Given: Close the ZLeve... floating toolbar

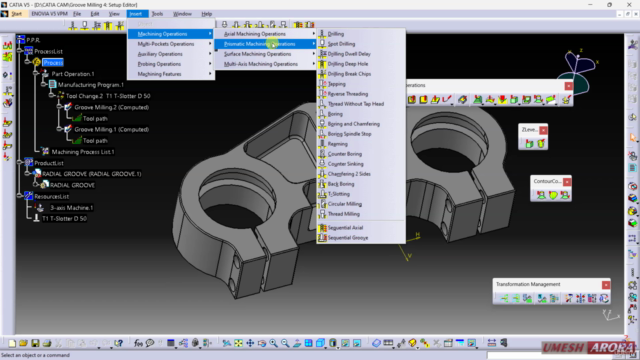Looking at the screenshot, I should (543, 130).
